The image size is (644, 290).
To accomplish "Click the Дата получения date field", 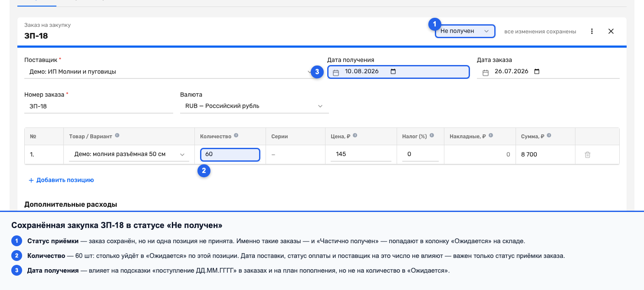I will click(x=398, y=72).
